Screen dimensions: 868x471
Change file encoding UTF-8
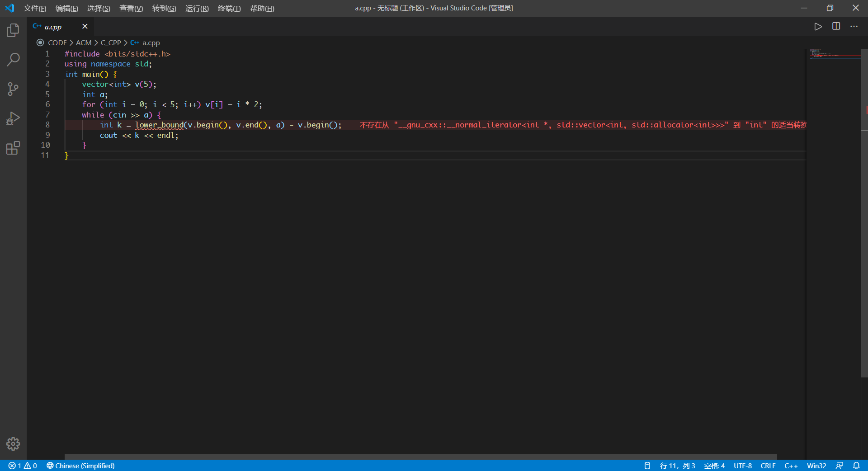point(743,466)
